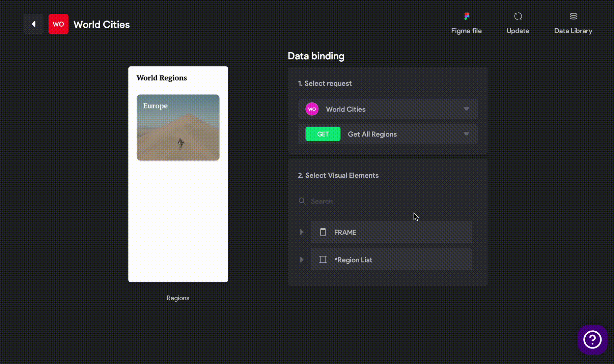Viewport: 614px width, 364px height.
Task: Click the Update refresh icon
Action: (518, 16)
